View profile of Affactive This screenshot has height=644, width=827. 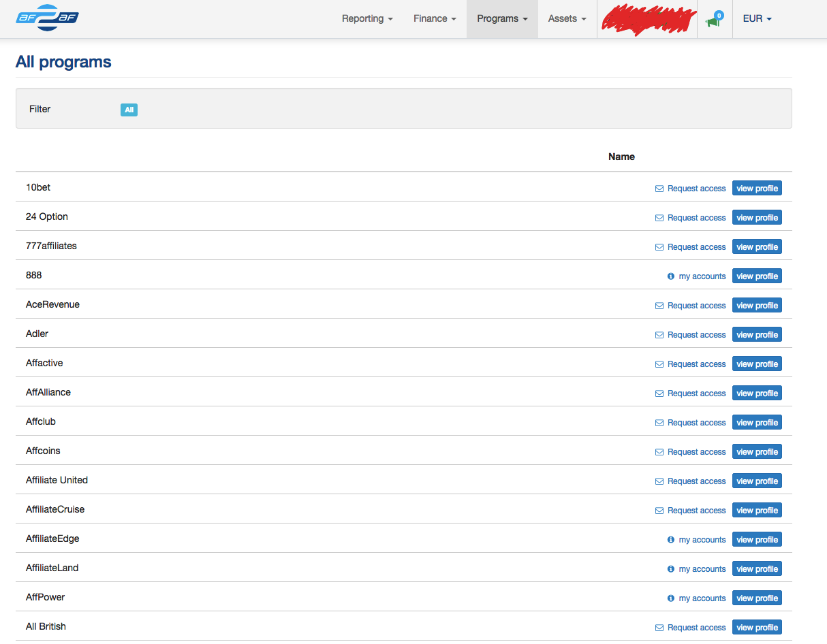pos(757,364)
